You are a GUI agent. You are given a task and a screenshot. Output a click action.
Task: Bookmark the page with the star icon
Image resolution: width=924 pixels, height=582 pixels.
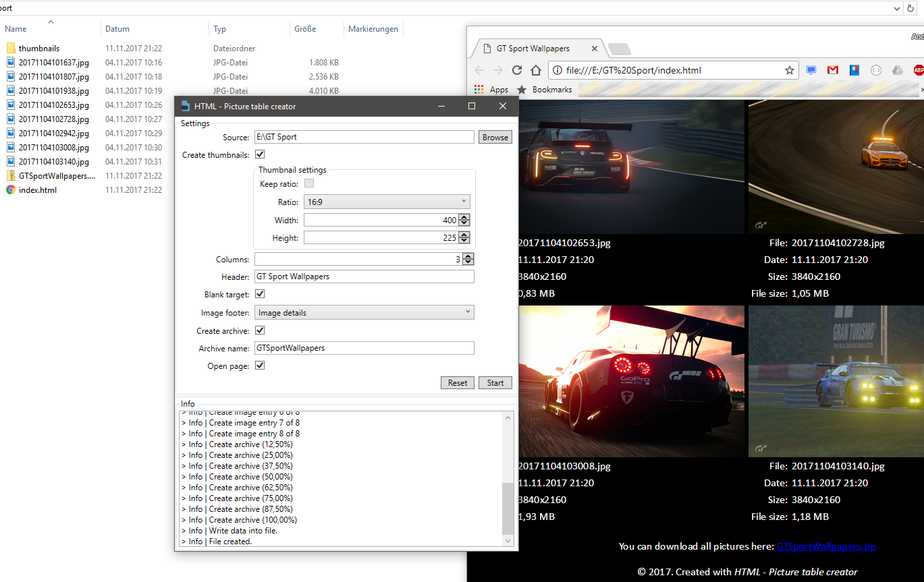click(789, 70)
